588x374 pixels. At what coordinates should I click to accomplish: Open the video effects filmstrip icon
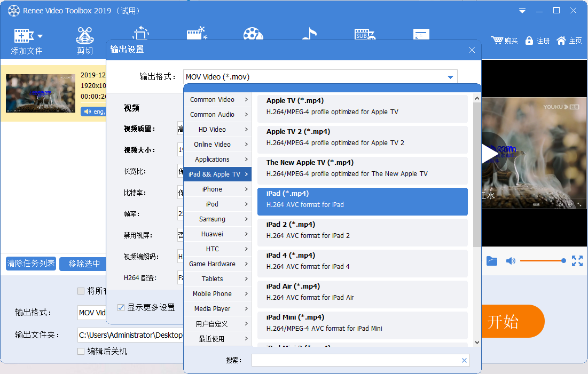pyautogui.click(x=197, y=33)
